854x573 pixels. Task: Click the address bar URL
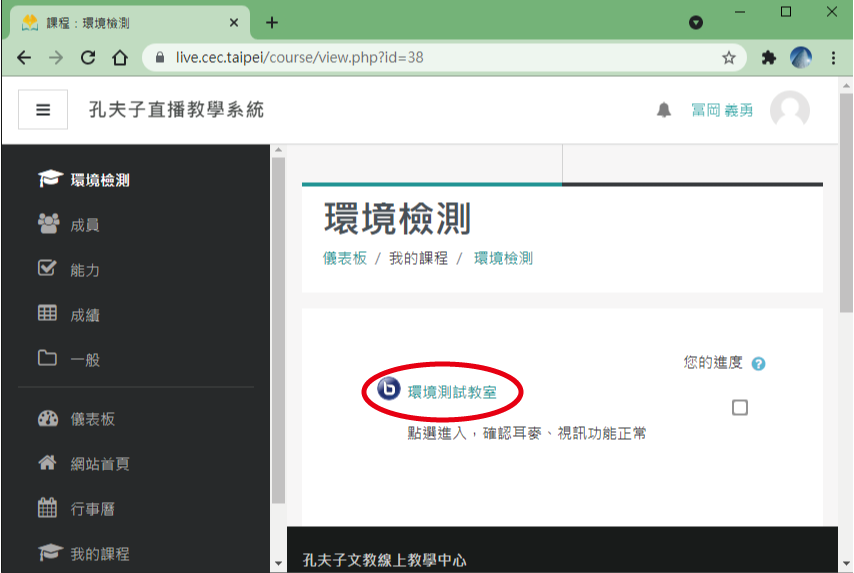coord(300,57)
